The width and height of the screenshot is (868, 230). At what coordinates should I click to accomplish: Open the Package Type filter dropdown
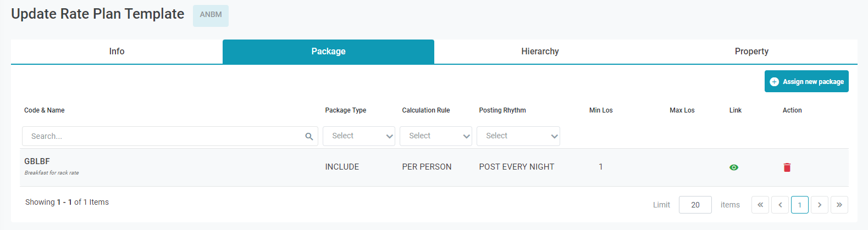pyautogui.click(x=359, y=136)
